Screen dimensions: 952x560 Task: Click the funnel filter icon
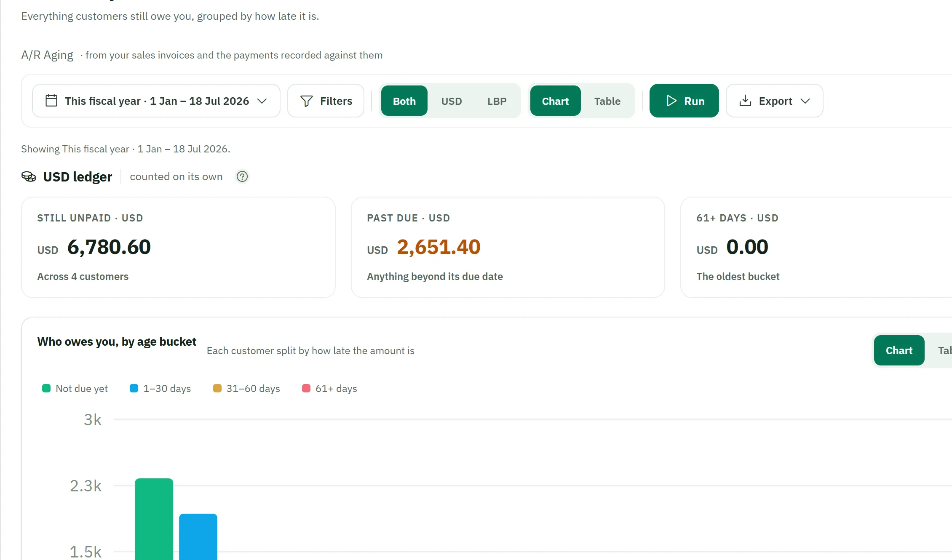pos(306,101)
